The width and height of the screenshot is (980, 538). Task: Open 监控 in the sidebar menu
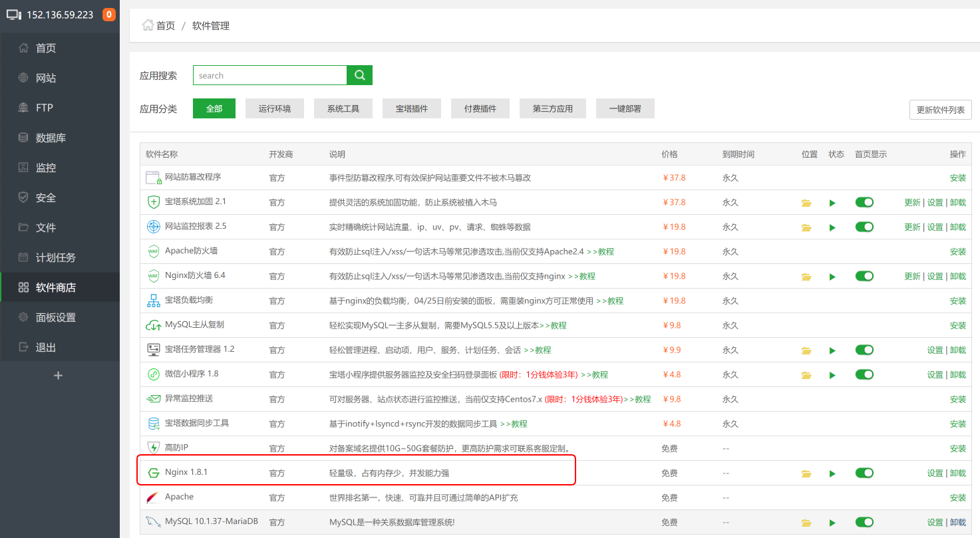click(60, 168)
